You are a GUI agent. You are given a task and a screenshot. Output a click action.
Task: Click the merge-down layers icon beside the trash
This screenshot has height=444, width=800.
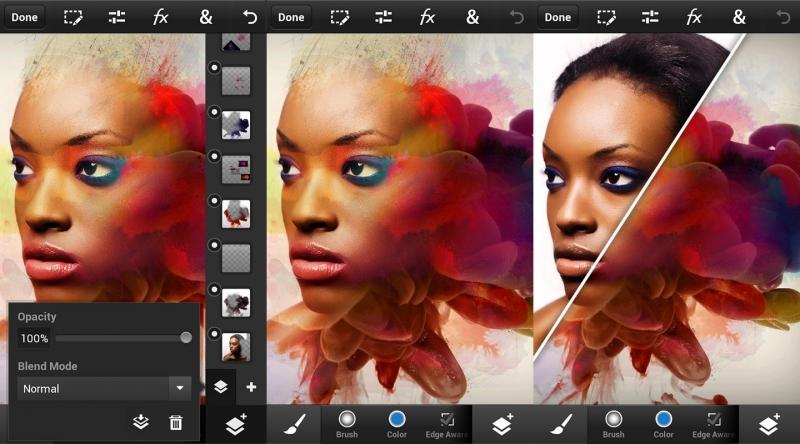coord(142,423)
